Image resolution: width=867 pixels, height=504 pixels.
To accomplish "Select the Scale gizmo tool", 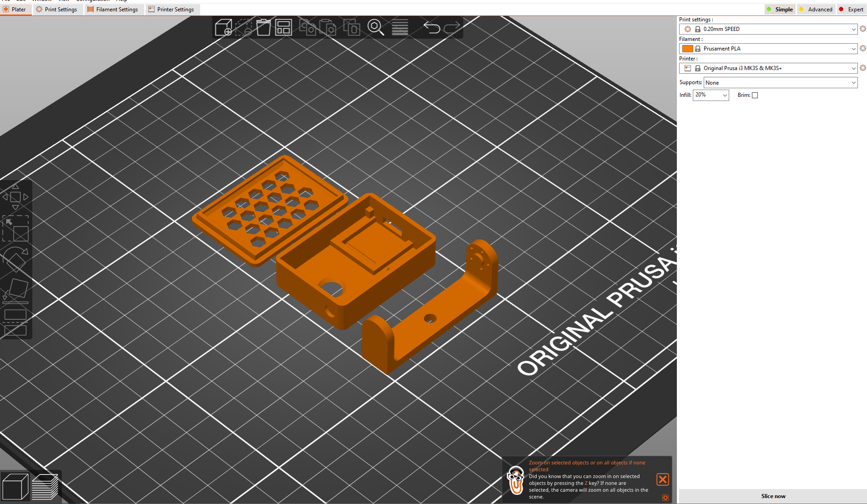I will click(15, 228).
